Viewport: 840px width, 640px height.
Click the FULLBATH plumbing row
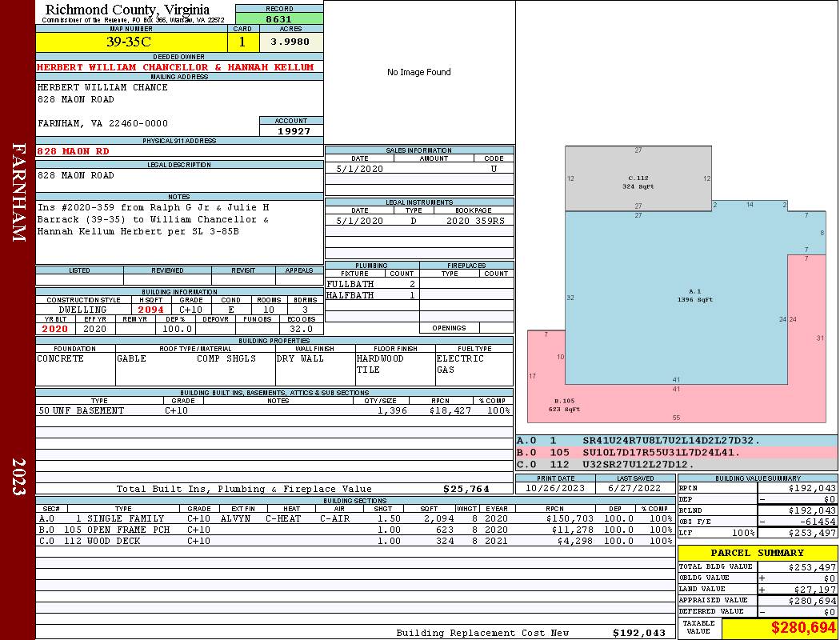coord(372,284)
